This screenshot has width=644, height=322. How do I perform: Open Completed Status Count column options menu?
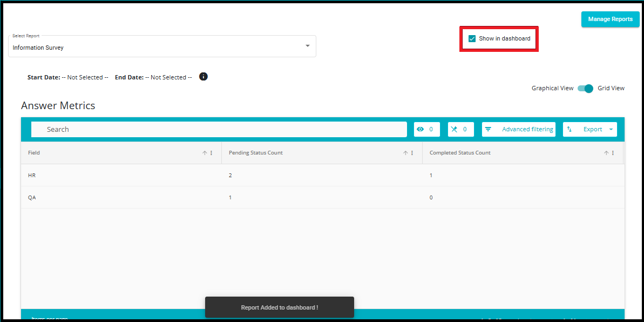tap(613, 153)
